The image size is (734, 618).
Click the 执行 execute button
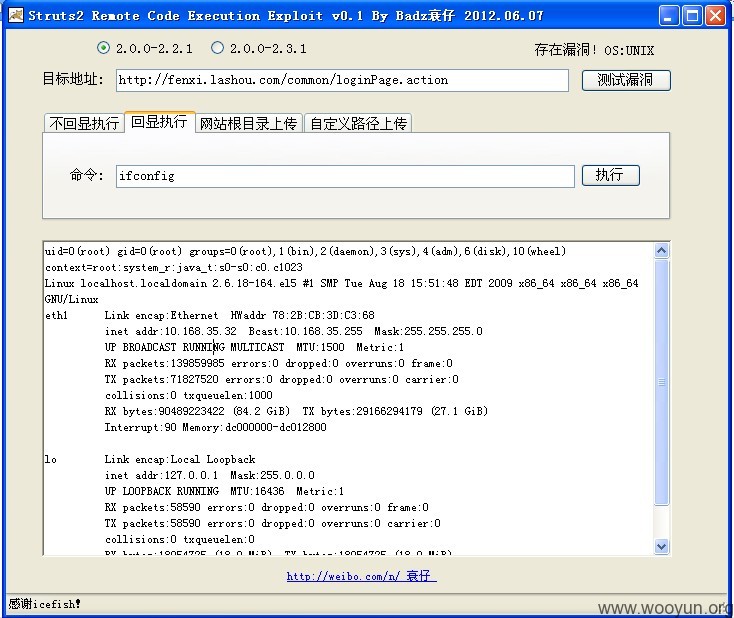tap(610, 175)
